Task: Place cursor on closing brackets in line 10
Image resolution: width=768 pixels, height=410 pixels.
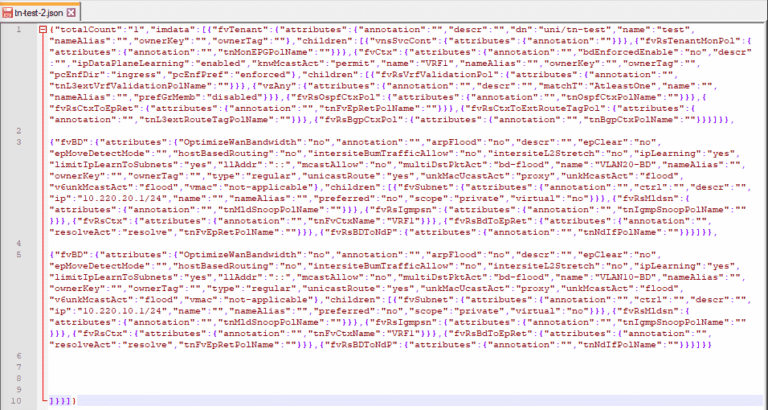Action: [63, 401]
